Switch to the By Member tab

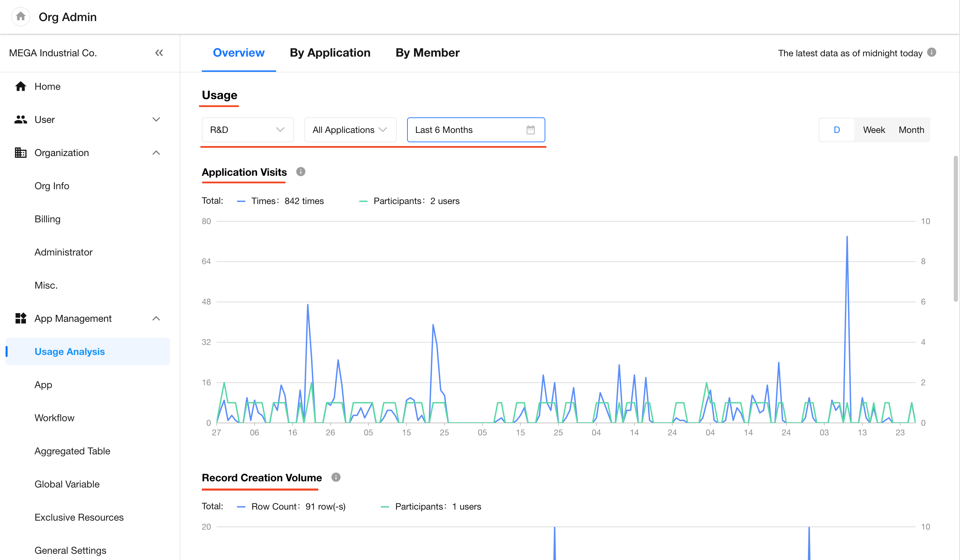(427, 52)
